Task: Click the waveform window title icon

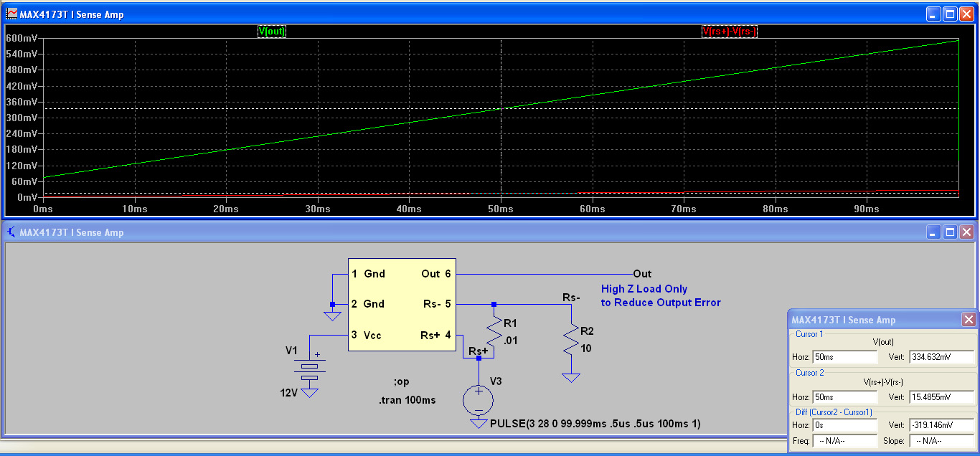Action: click(x=11, y=14)
